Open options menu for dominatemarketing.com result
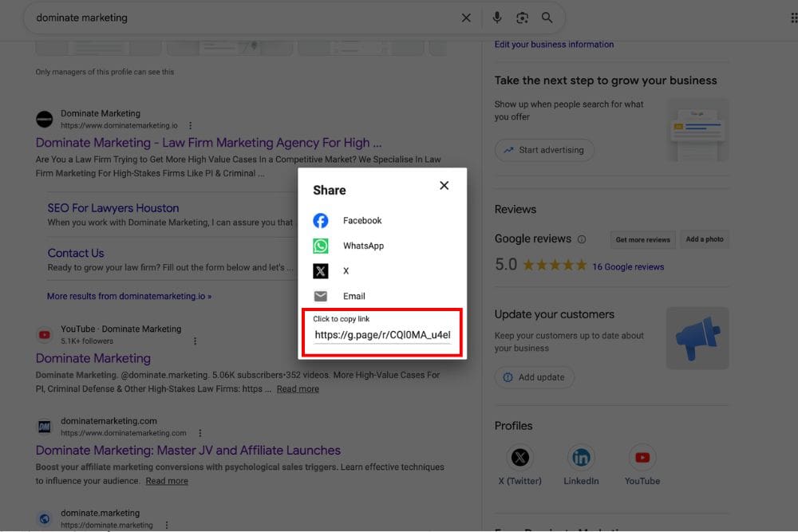Screen dimensions: 798x532 pos(200,433)
